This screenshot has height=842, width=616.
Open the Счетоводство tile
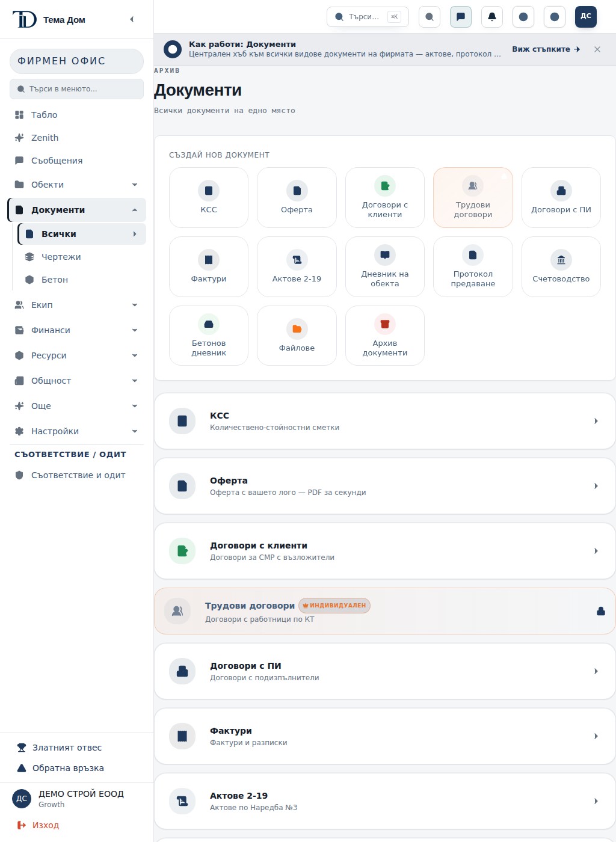point(561,267)
